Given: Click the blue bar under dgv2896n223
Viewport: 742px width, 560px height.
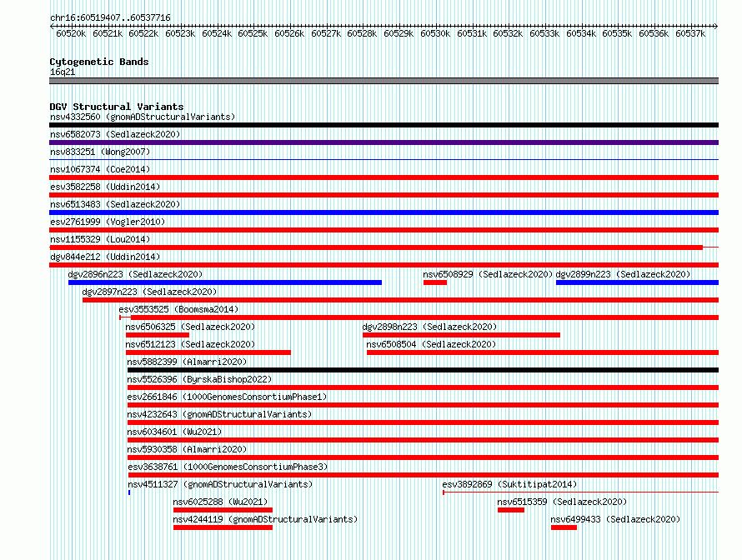Looking at the screenshot, I should point(225,282).
